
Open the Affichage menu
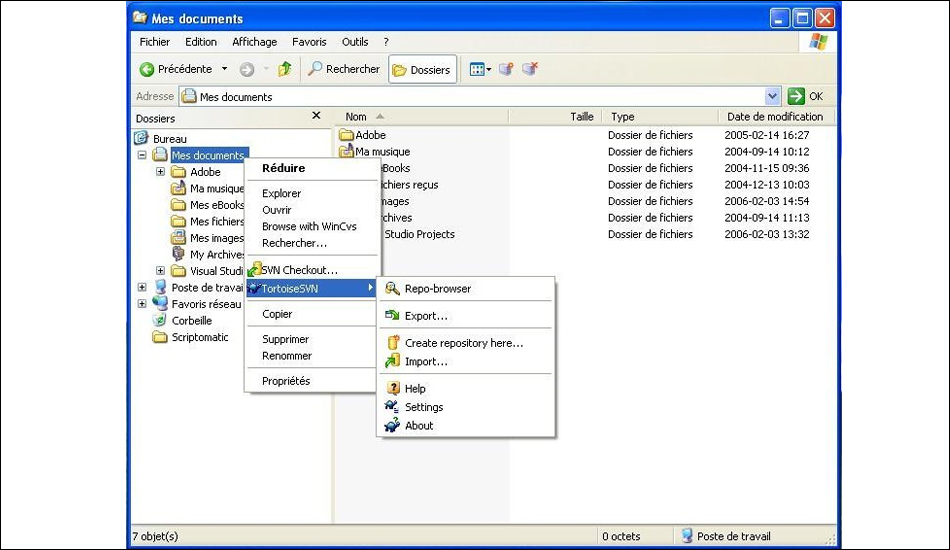pyautogui.click(x=254, y=42)
